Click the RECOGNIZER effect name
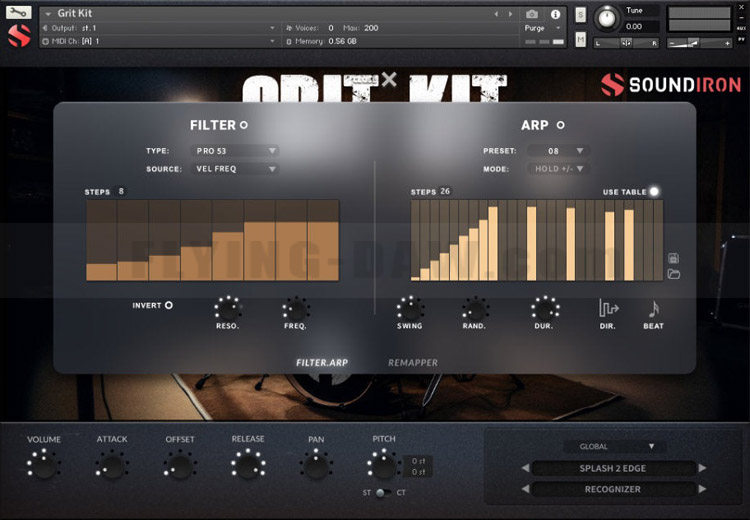The image size is (750, 520). click(613, 489)
